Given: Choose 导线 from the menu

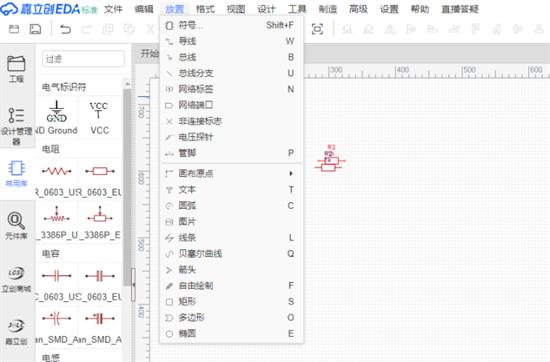Looking at the screenshot, I should (x=232, y=41).
